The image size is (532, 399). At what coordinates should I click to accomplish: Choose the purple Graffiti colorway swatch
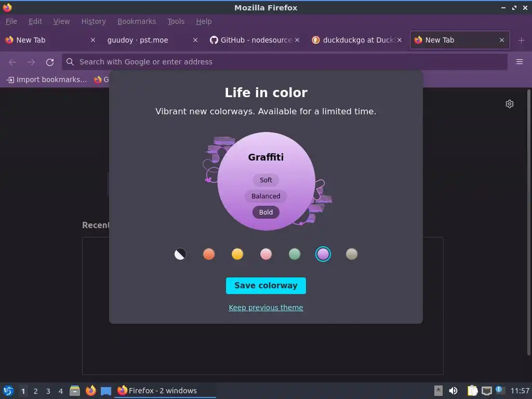click(323, 254)
